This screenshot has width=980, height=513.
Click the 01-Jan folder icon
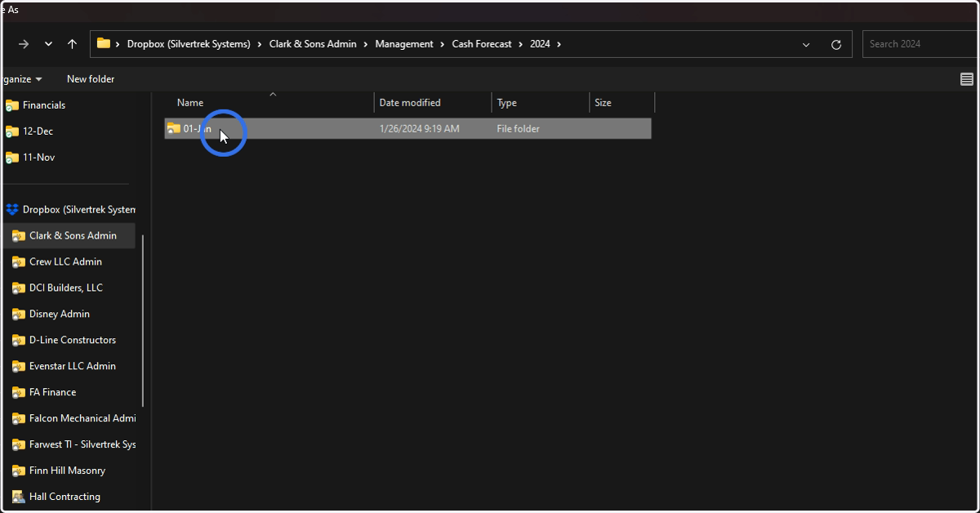point(174,128)
